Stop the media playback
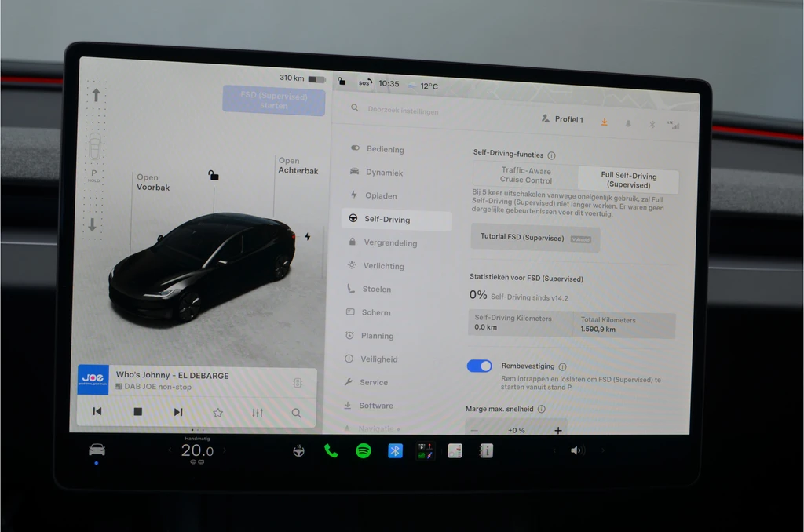This screenshot has height=532, width=804. 137,412
